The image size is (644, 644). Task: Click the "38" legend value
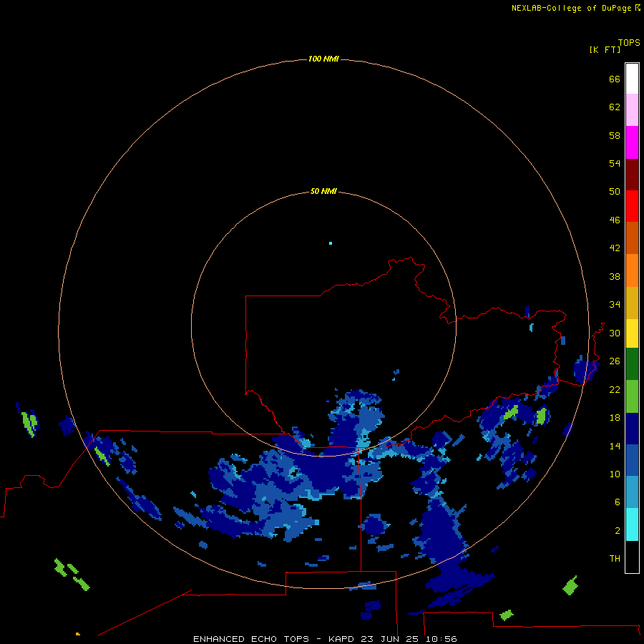tap(615, 277)
